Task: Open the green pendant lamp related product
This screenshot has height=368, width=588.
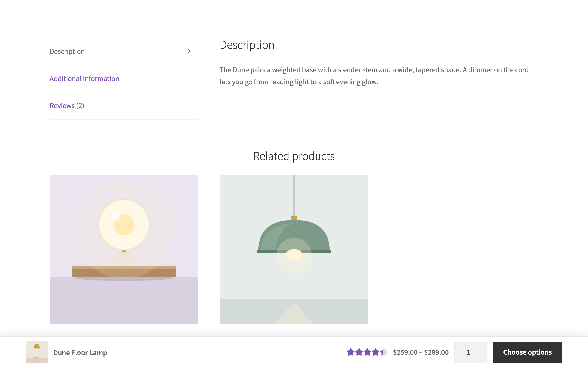Action: (x=294, y=250)
